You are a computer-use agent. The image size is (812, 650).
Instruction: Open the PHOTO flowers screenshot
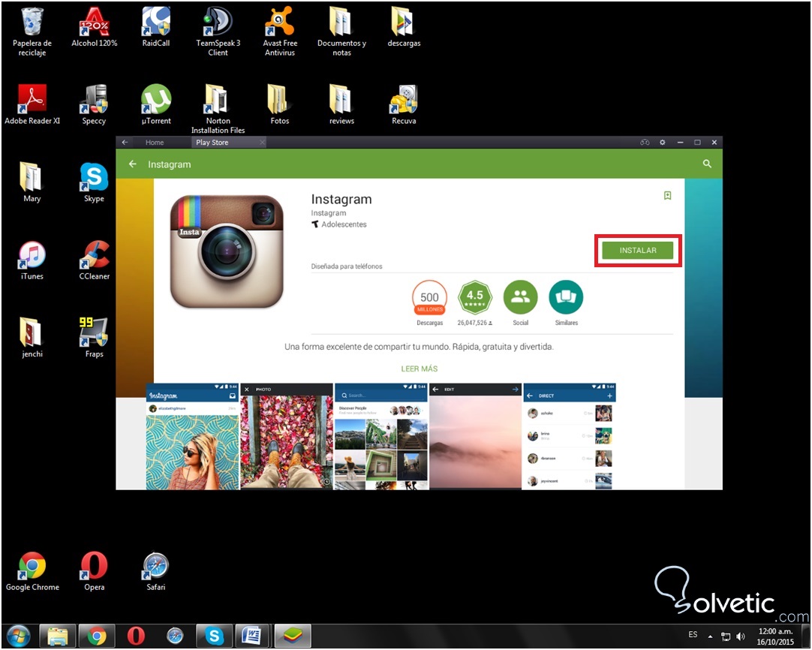coord(287,437)
